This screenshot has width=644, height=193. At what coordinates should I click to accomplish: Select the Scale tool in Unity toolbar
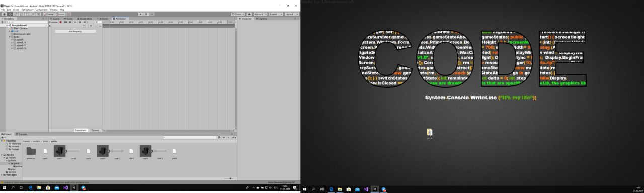click(x=22, y=14)
